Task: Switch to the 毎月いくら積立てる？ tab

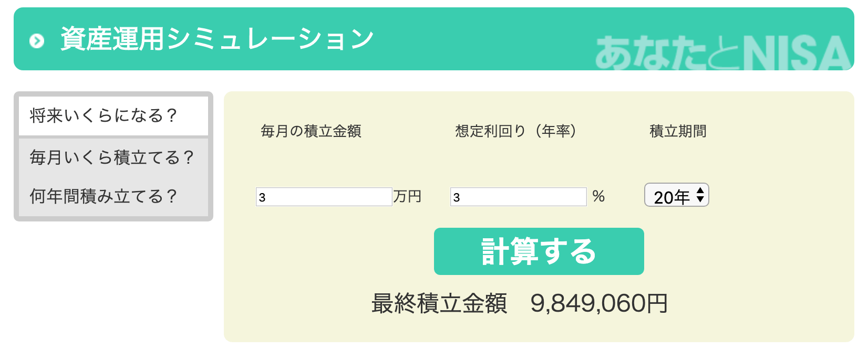Action: click(111, 156)
